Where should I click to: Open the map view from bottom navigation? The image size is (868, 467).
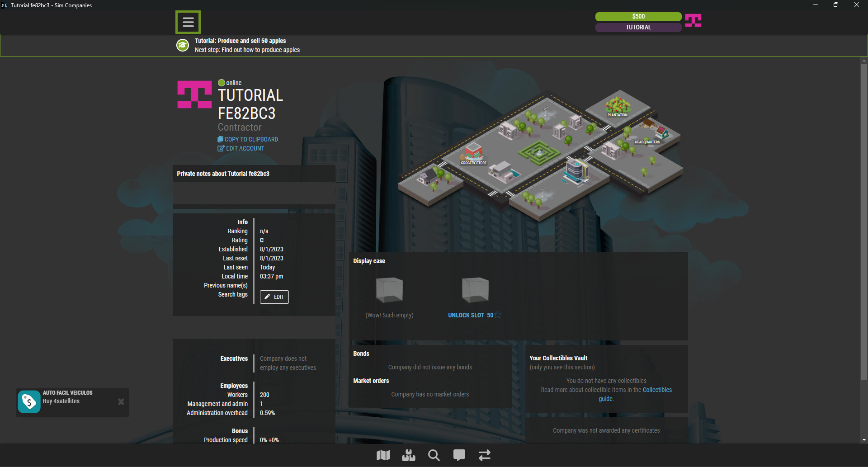[x=383, y=455]
